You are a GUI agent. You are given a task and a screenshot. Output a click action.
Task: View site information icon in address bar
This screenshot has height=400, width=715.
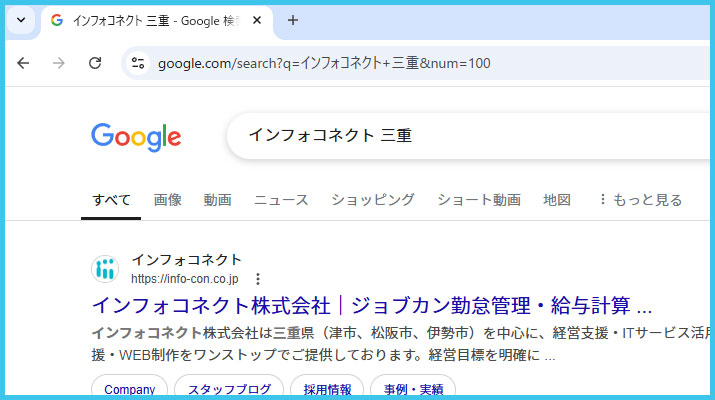(x=138, y=63)
